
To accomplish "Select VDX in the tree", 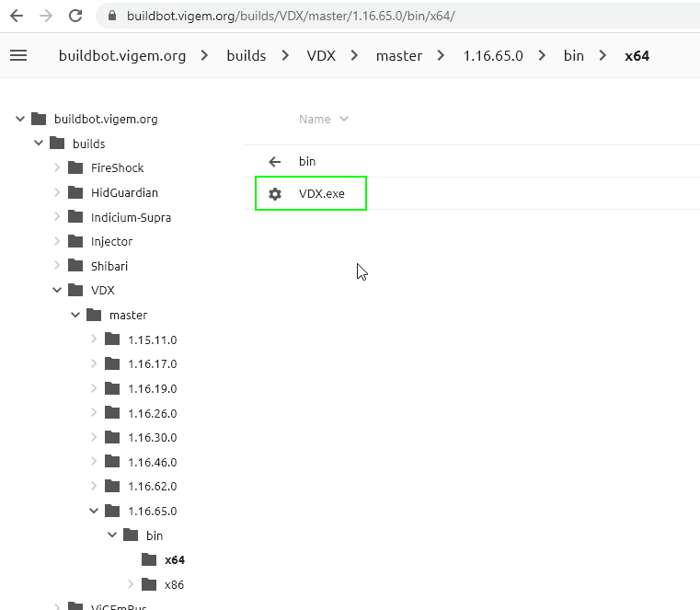I will click(x=103, y=290).
